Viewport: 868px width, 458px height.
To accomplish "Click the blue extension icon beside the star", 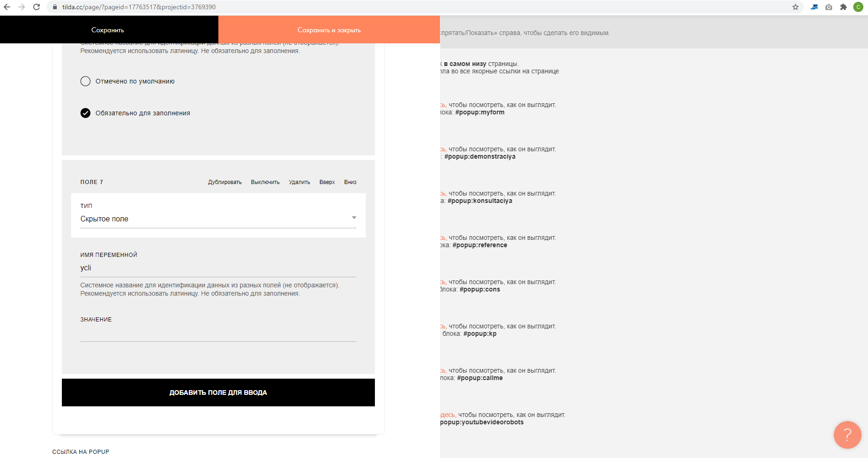I will pos(814,7).
